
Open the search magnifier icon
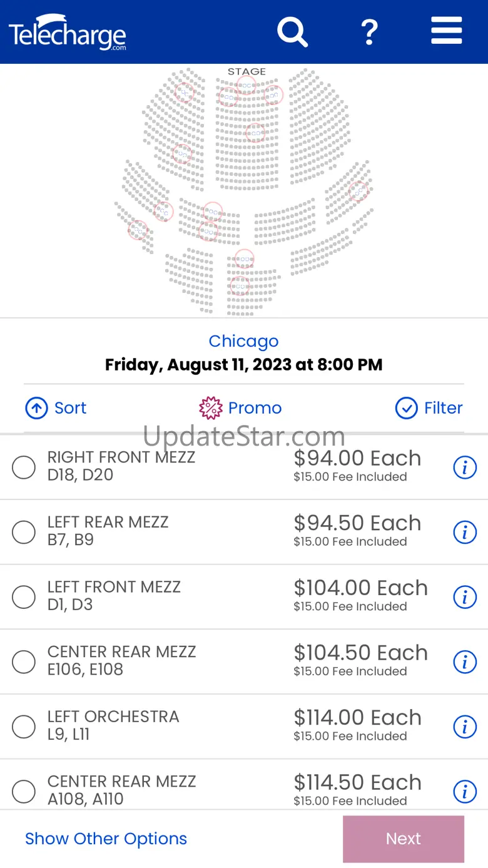tap(293, 31)
